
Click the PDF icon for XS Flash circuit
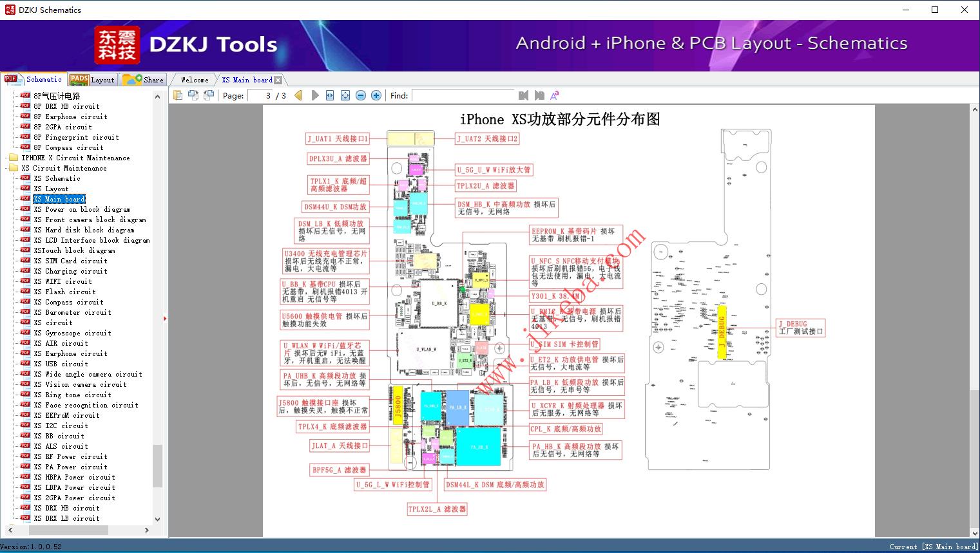point(25,292)
